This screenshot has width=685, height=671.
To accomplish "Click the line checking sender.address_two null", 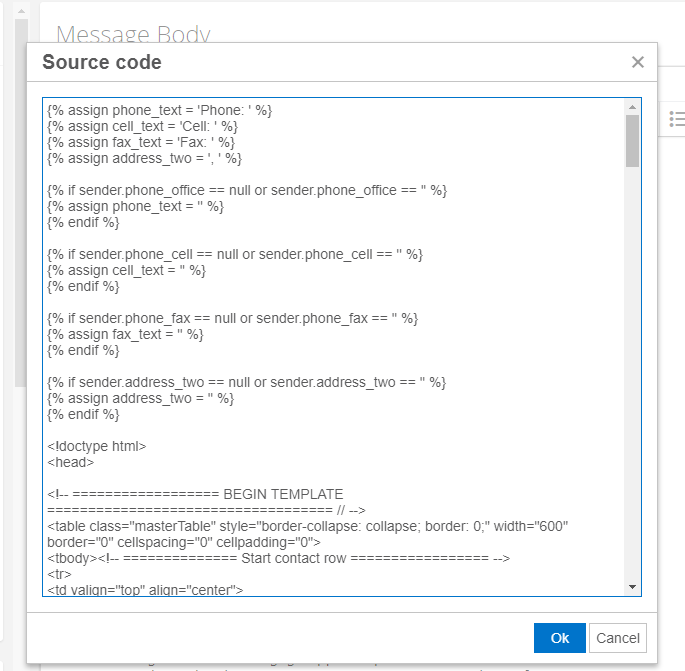I will click(x=246, y=382).
